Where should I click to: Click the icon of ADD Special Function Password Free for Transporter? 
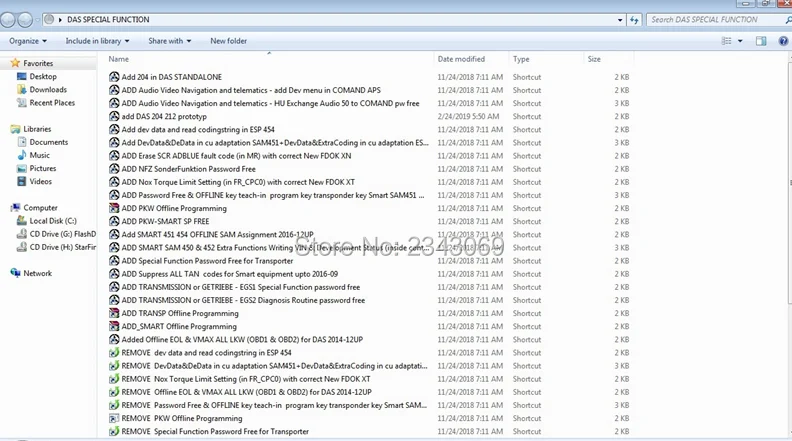(x=114, y=261)
